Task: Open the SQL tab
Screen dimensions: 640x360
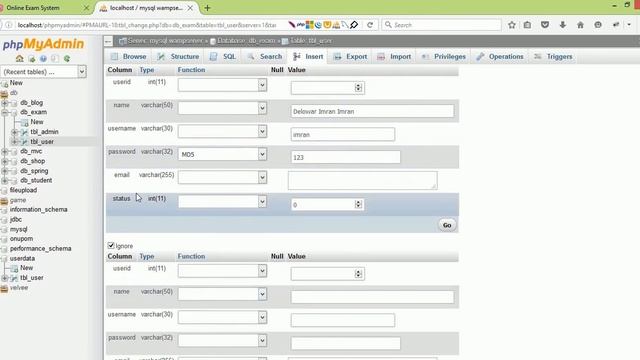Action: (223, 57)
